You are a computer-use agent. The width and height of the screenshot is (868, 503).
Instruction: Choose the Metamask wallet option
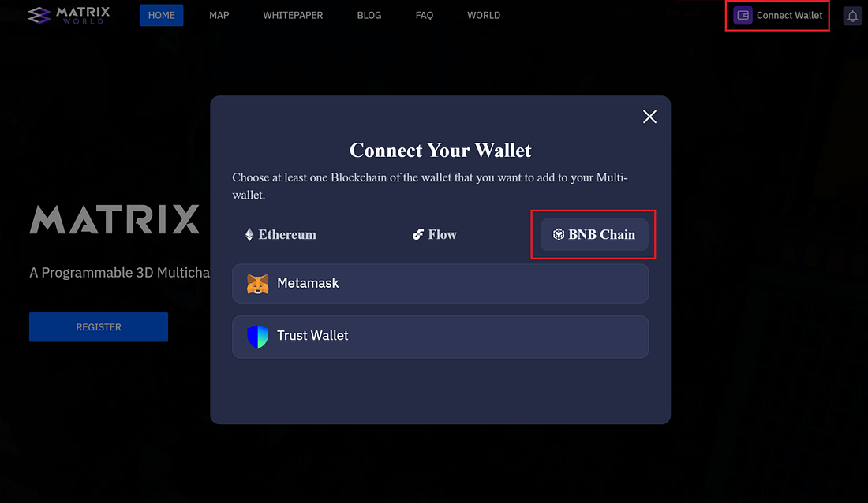tap(440, 283)
